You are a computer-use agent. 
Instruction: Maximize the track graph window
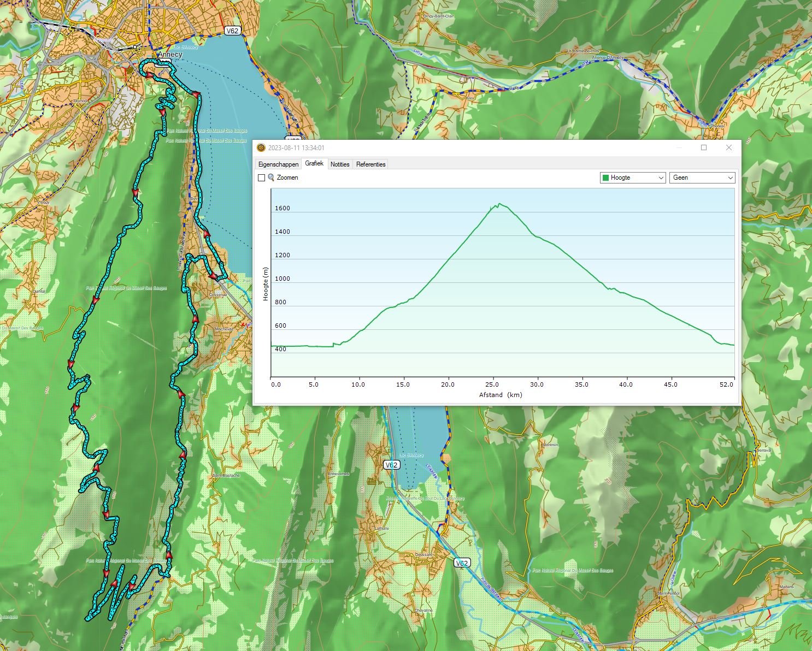(704, 147)
